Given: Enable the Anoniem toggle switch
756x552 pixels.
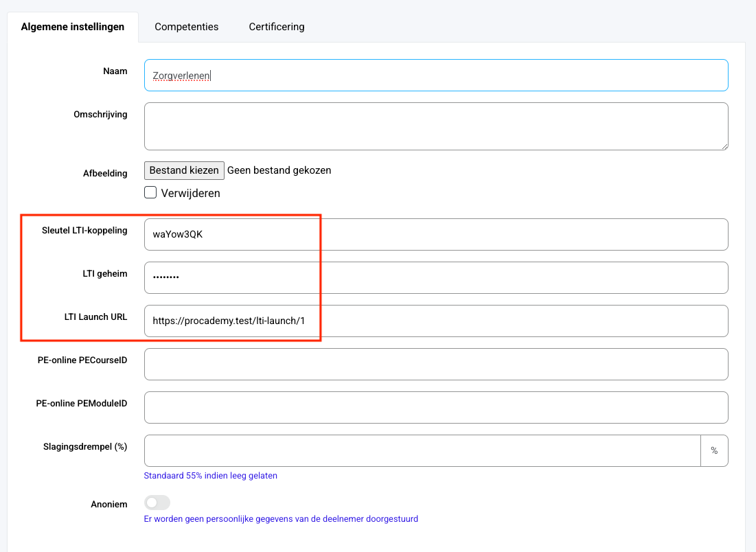Looking at the screenshot, I should (x=157, y=503).
